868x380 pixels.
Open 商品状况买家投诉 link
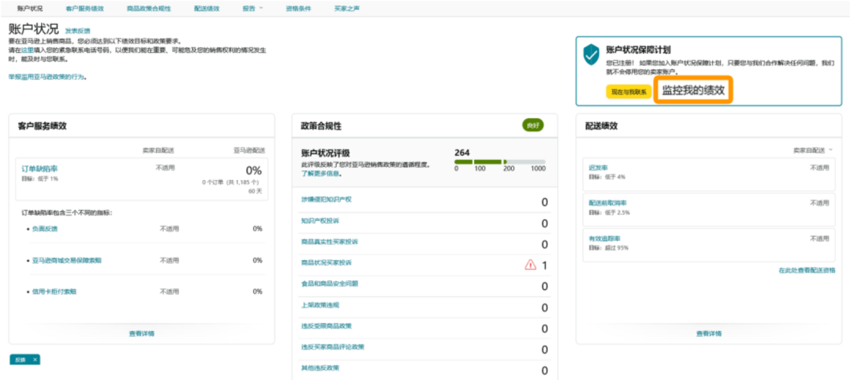click(x=326, y=262)
